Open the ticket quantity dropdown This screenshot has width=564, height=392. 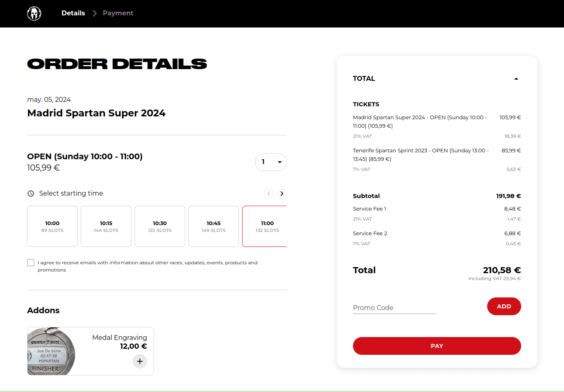[x=271, y=162]
